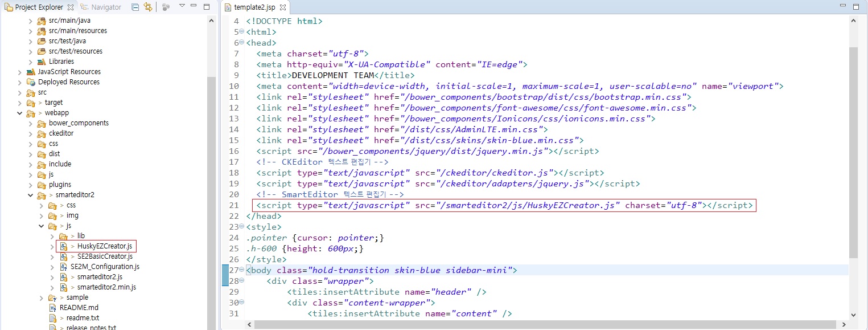Click SE2BasicCreator.js file icon
This screenshot has height=330, width=868.
point(64,256)
